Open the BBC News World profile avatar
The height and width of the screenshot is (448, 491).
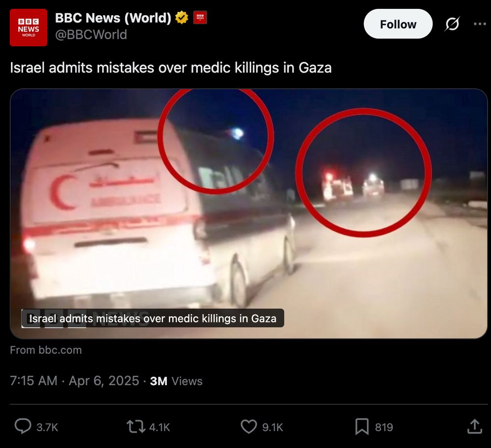28,27
